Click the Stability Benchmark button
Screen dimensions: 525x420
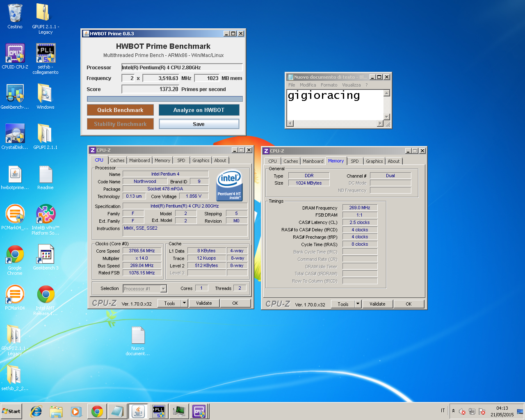120,124
